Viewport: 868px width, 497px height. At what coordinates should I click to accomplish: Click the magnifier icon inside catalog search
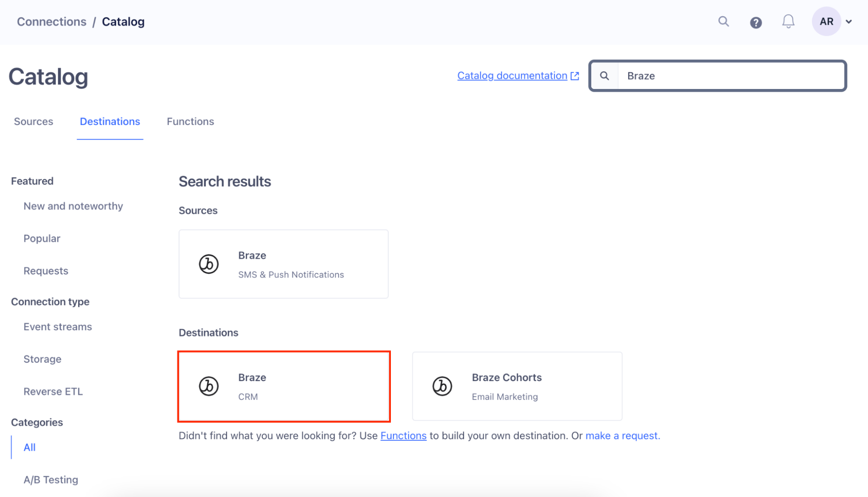[x=604, y=76]
